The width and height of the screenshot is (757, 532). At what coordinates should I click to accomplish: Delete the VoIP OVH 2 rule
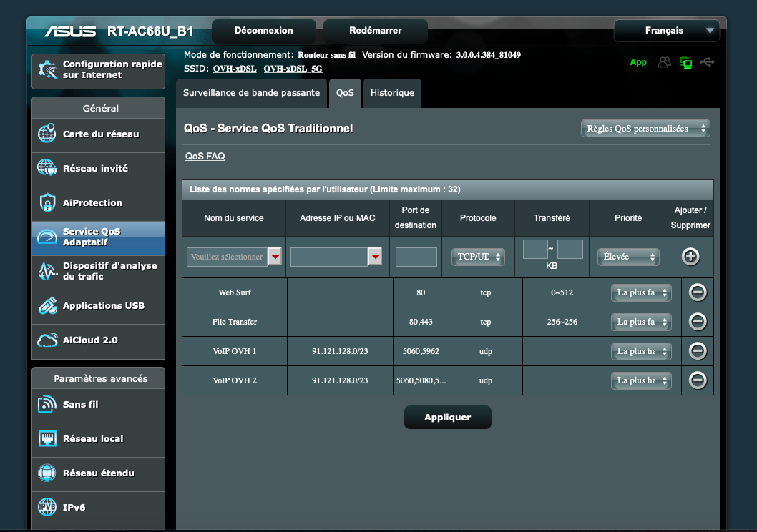pos(698,380)
